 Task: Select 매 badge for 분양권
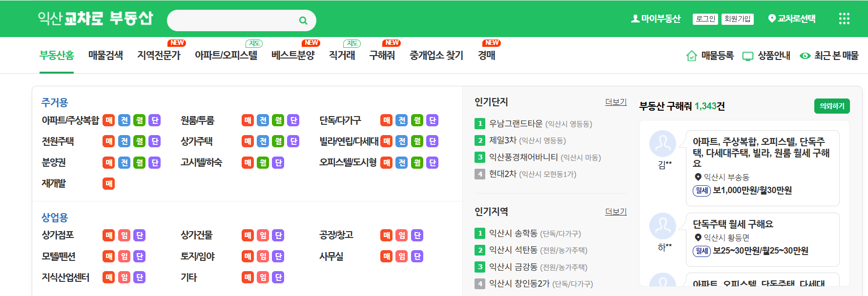click(x=109, y=162)
